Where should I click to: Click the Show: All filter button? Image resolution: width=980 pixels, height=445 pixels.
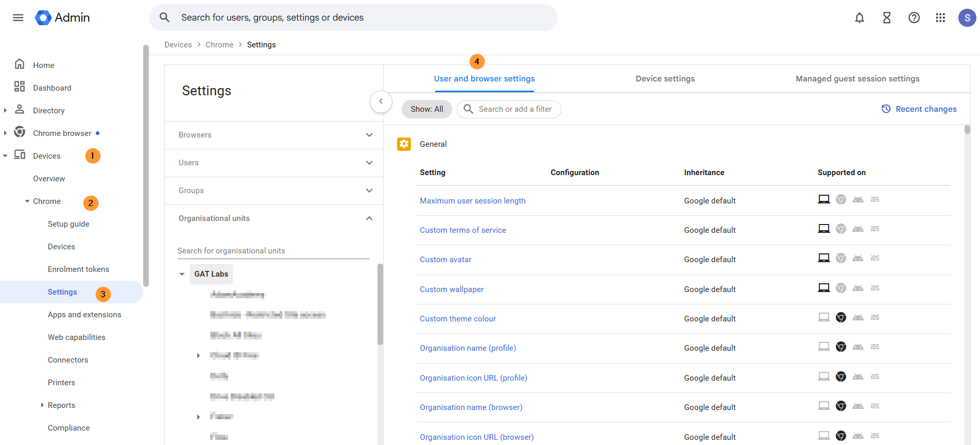pyautogui.click(x=427, y=109)
